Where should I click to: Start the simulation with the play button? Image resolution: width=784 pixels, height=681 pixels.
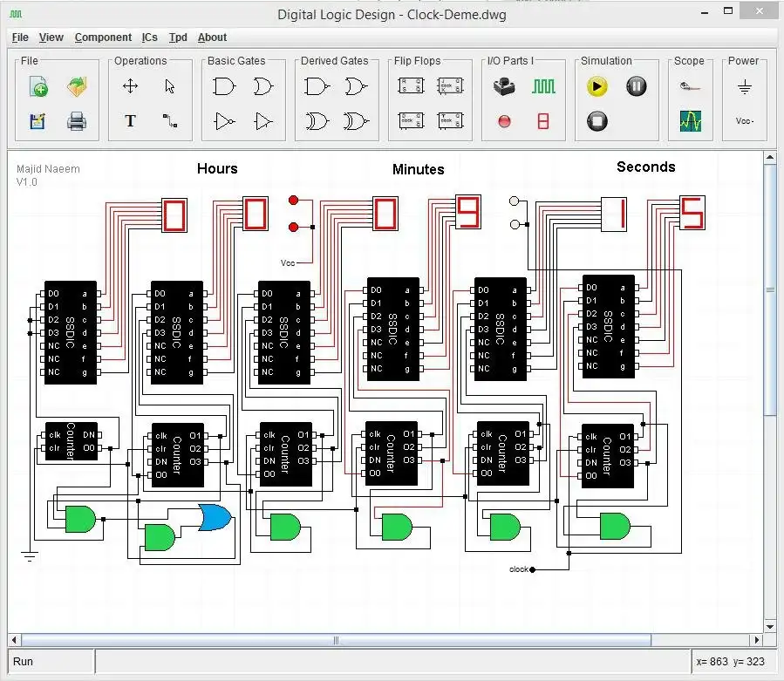[x=596, y=85]
